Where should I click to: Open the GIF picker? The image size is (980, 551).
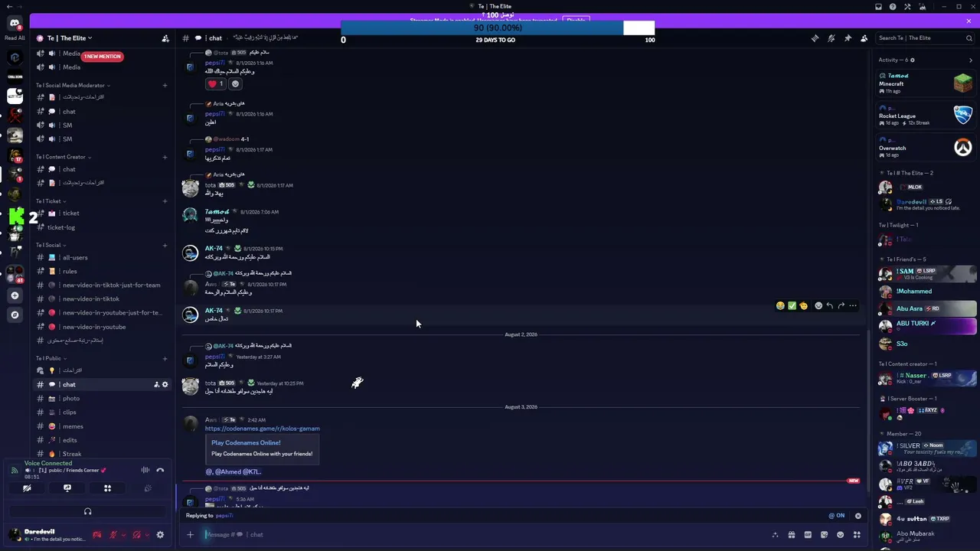pyautogui.click(x=808, y=535)
